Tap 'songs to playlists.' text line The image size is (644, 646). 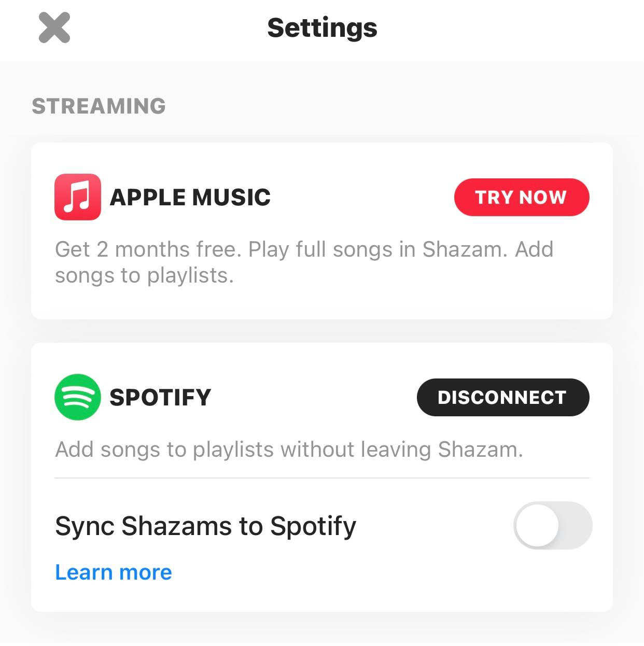coord(144,275)
